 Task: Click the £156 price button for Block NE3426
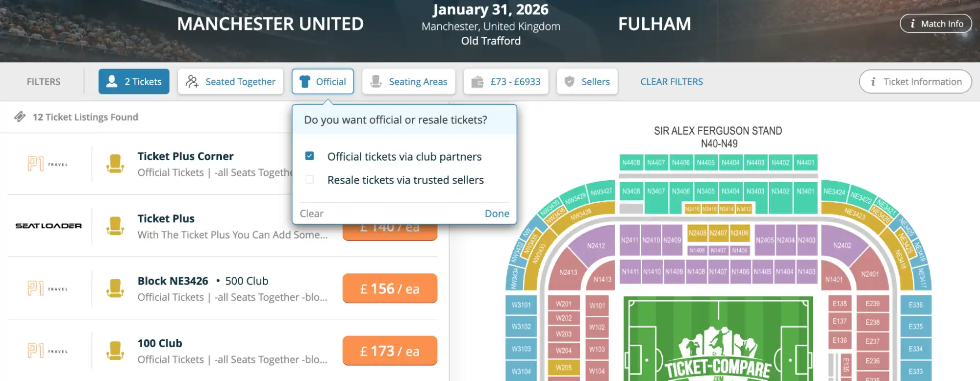click(x=390, y=288)
